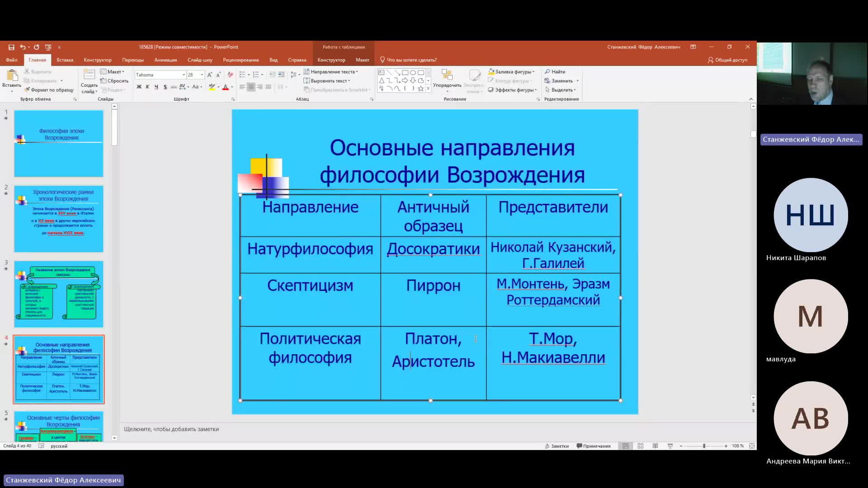Open Эффекты фигуры dropdown
868x488 pixels.
pyautogui.click(x=512, y=90)
